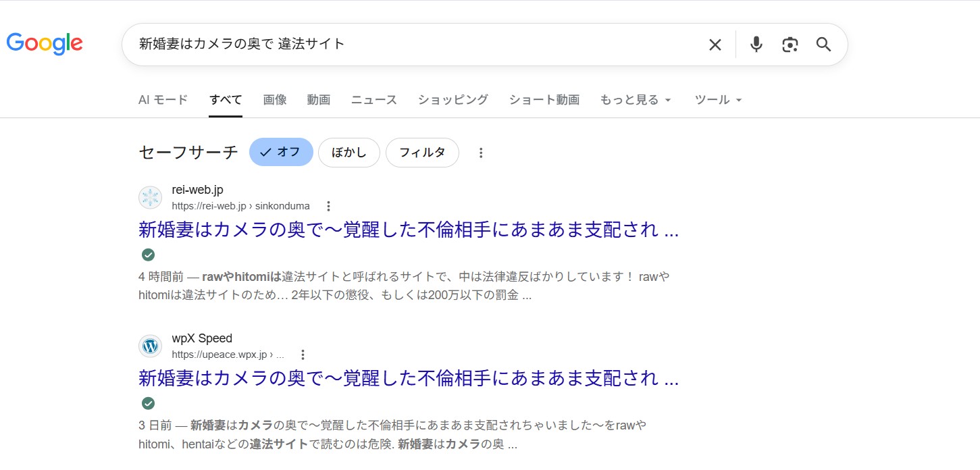The image size is (980, 470).
Task: Click the https://rei-web.jp › sinkonduma URL
Action: (240, 206)
